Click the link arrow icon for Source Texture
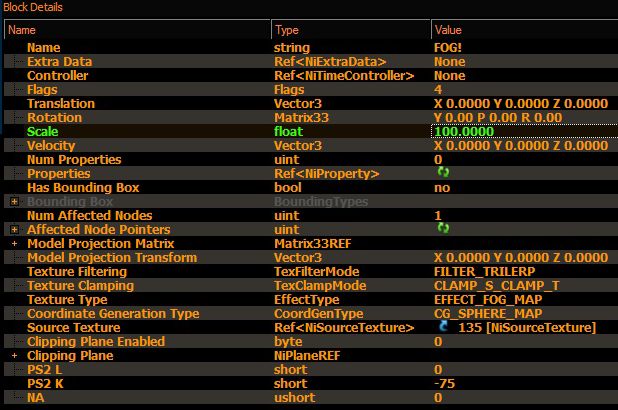 [443, 326]
